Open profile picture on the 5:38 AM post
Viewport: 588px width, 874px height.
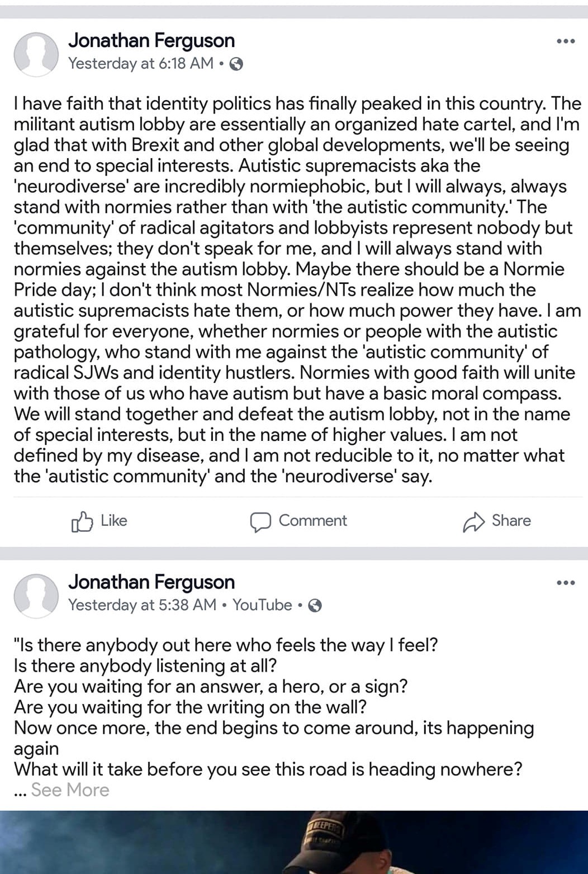[36, 595]
